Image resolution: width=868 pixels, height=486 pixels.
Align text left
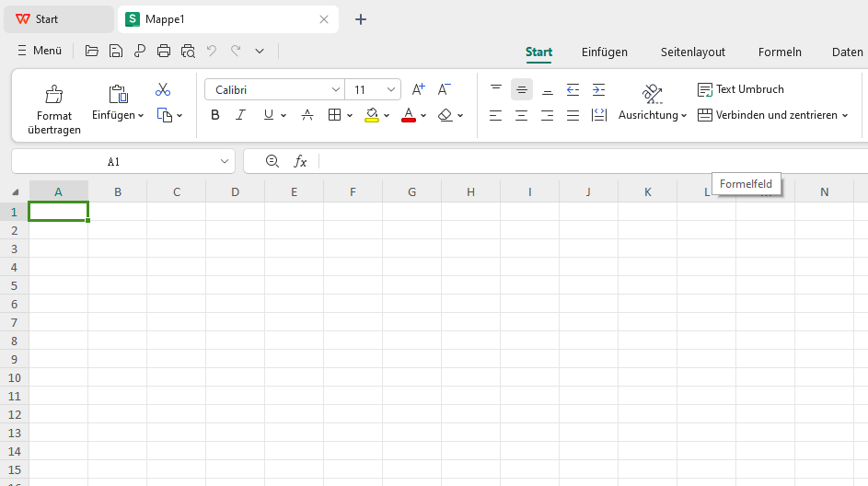point(495,115)
